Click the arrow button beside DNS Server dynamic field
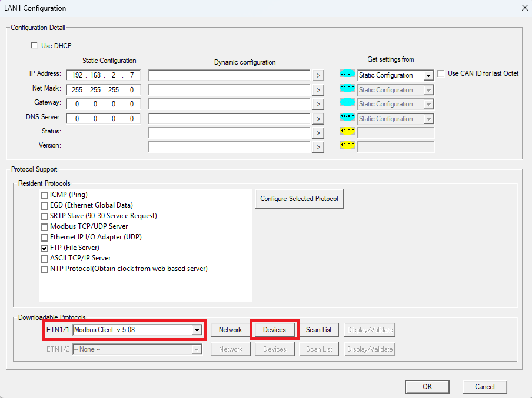 318,119
